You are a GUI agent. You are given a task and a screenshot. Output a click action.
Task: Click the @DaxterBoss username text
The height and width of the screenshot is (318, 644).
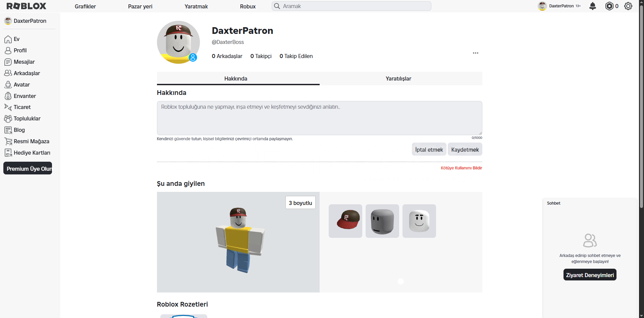tap(228, 42)
